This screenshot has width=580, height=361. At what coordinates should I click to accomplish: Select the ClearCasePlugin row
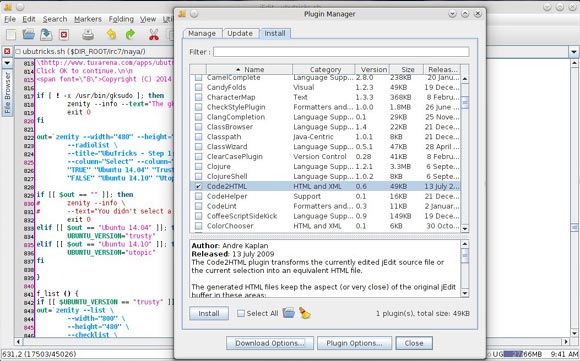[x=325, y=156]
